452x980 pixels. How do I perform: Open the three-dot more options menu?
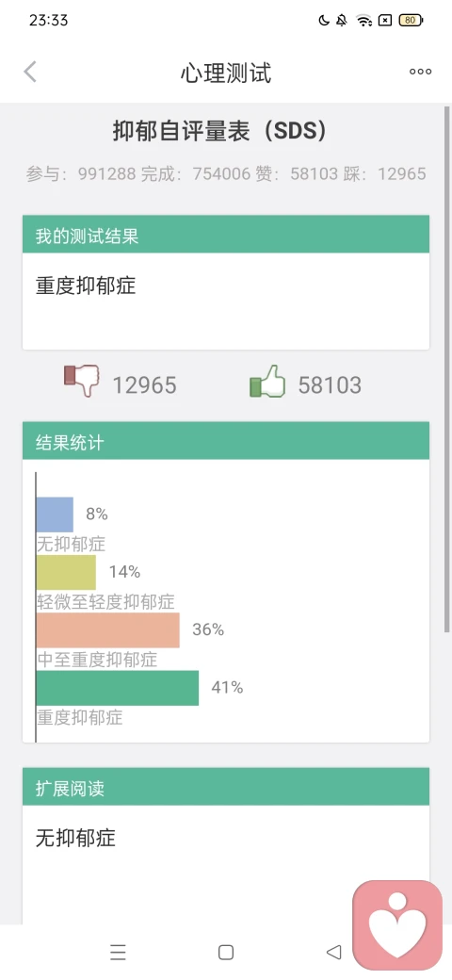[x=420, y=72]
